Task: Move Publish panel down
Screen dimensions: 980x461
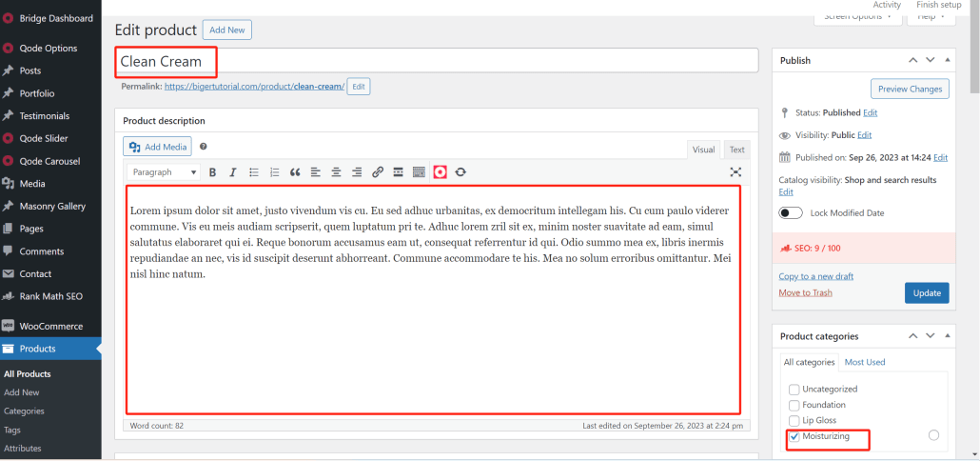Action: point(930,60)
